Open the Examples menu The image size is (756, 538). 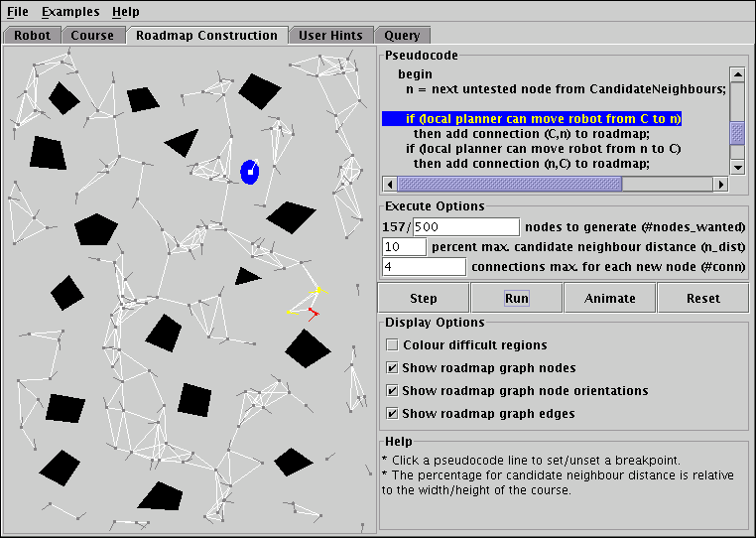70,11
